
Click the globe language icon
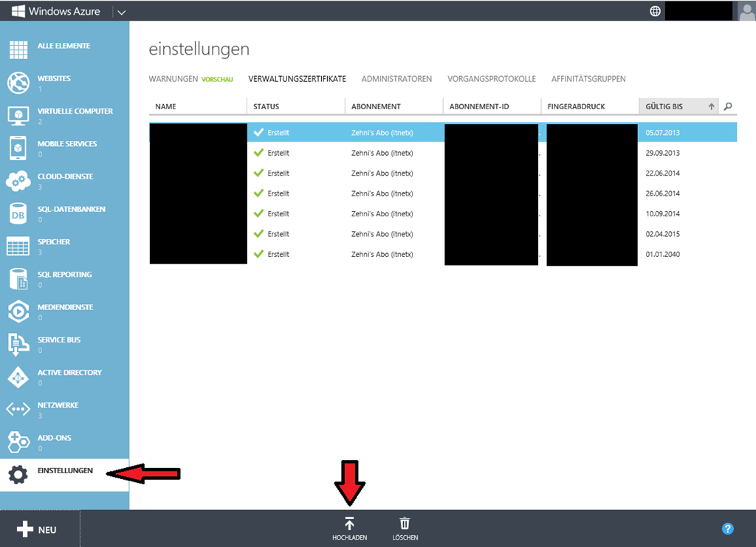coord(655,11)
